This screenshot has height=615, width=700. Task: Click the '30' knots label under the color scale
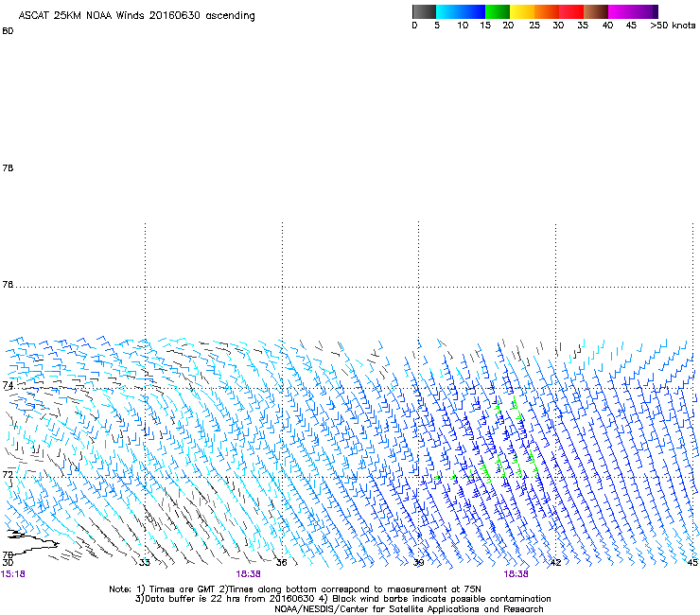[x=558, y=26]
